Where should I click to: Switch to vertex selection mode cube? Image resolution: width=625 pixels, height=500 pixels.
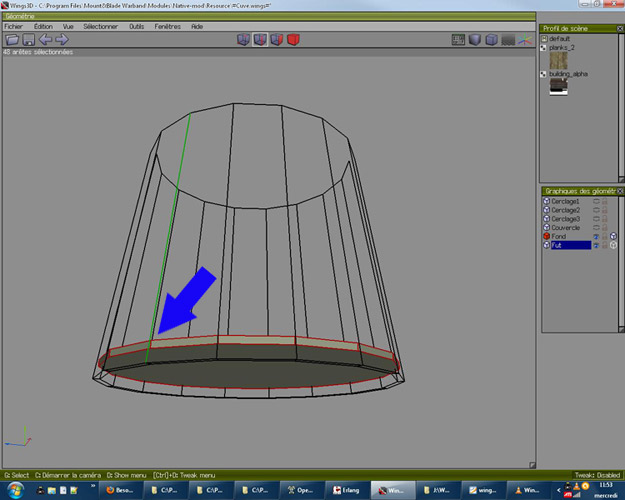[x=242, y=40]
